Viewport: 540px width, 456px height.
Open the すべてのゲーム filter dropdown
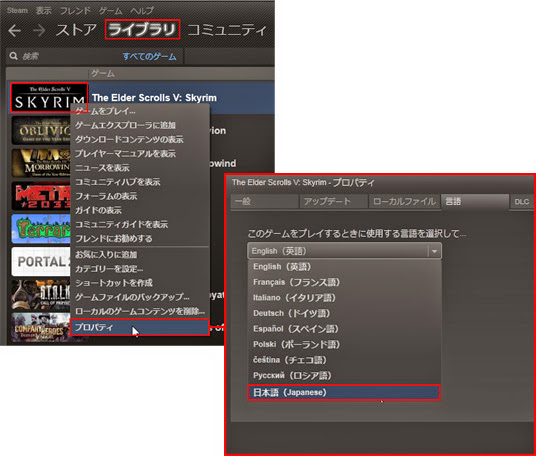[x=149, y=56]
